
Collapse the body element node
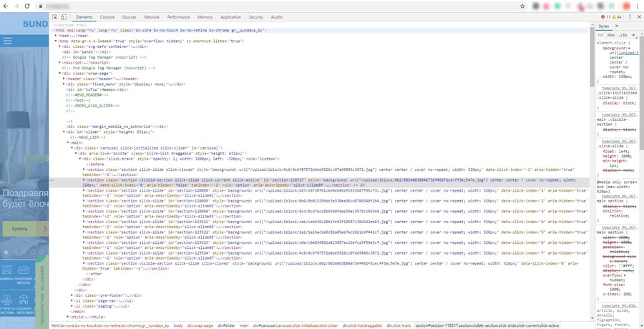tap(56, 41)
